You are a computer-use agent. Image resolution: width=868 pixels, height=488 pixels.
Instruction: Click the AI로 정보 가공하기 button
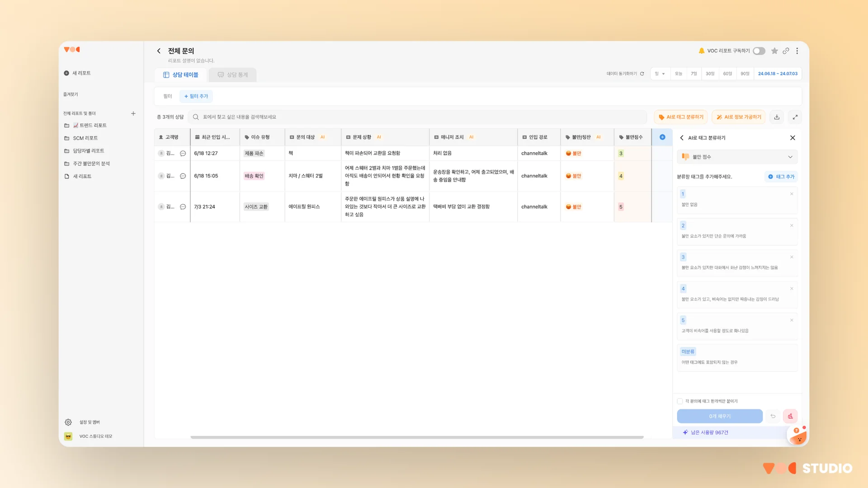(x=739, y=117)
